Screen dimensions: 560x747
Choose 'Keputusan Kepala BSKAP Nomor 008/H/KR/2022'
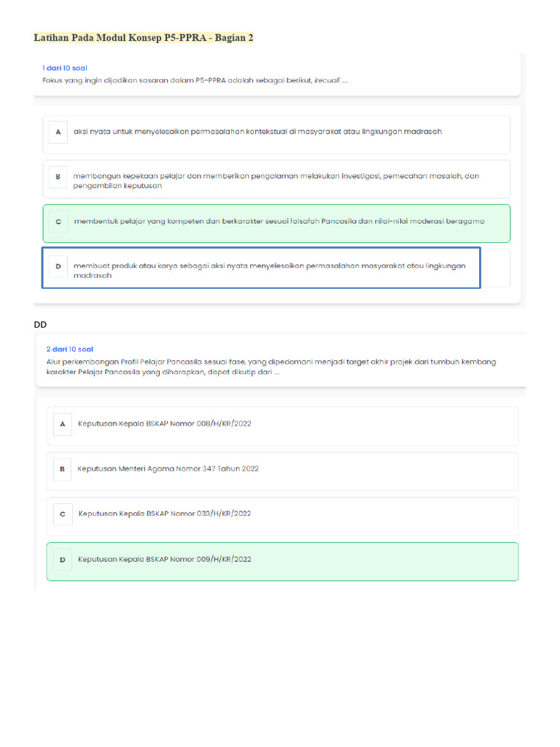tap(164, 424)
